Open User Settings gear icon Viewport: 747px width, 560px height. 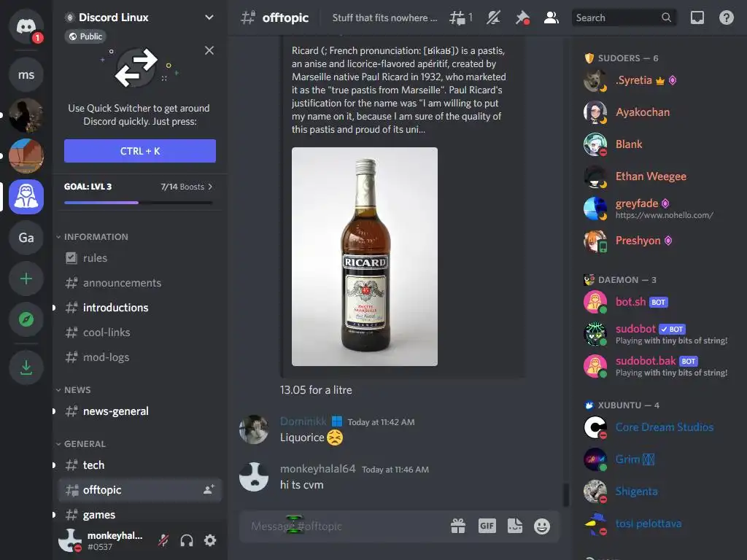pyautogui.click(x=210, y=540)
